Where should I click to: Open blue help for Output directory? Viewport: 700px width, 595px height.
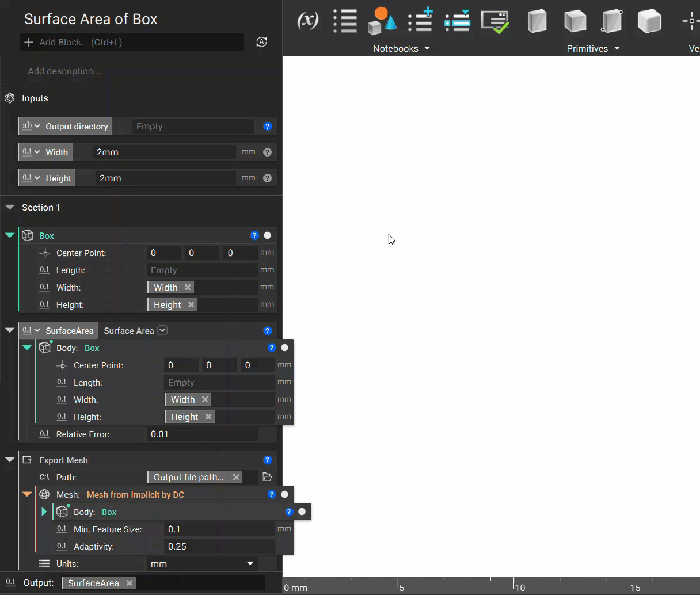267,127
